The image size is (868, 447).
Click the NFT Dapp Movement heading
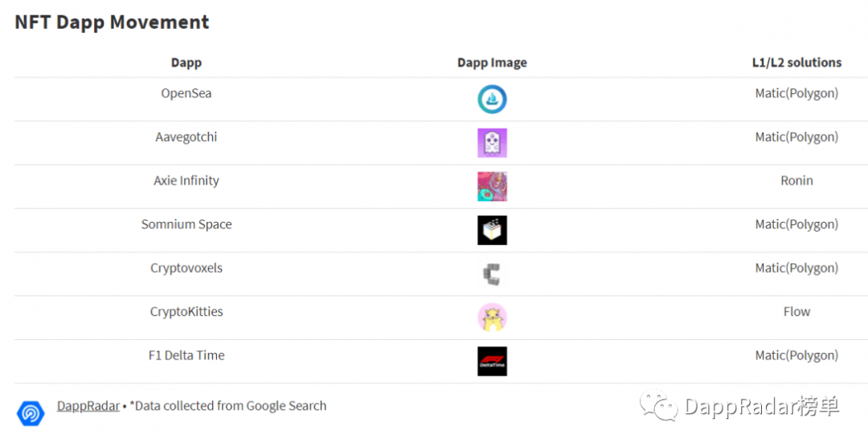coord(112,23)
